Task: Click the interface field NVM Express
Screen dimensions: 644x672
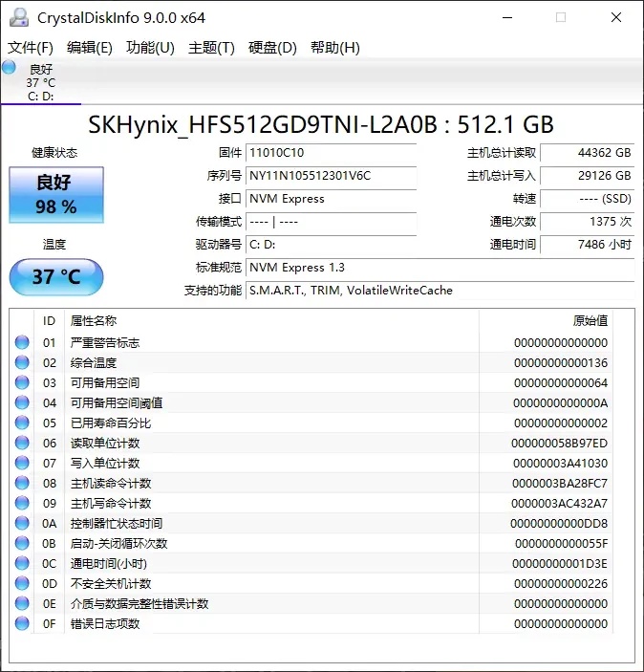Action: click(331, 199)
